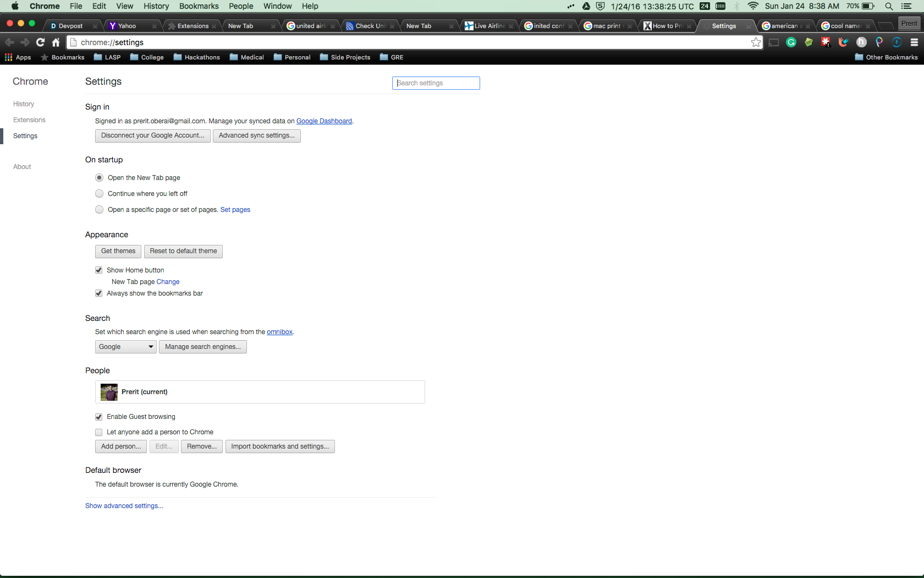Open About in the Chrome sidebar
The image size is (924, 578).
click(22, 167)
